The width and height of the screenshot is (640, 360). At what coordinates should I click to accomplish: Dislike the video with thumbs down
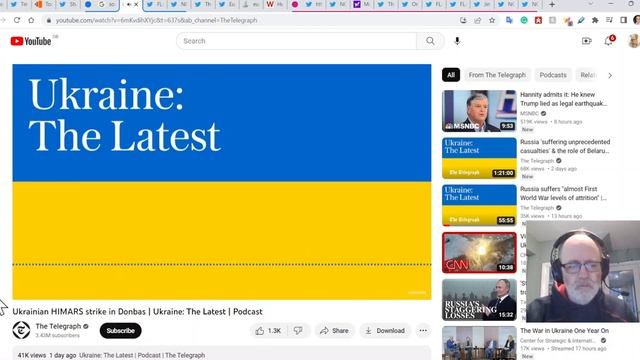point(298,331)
